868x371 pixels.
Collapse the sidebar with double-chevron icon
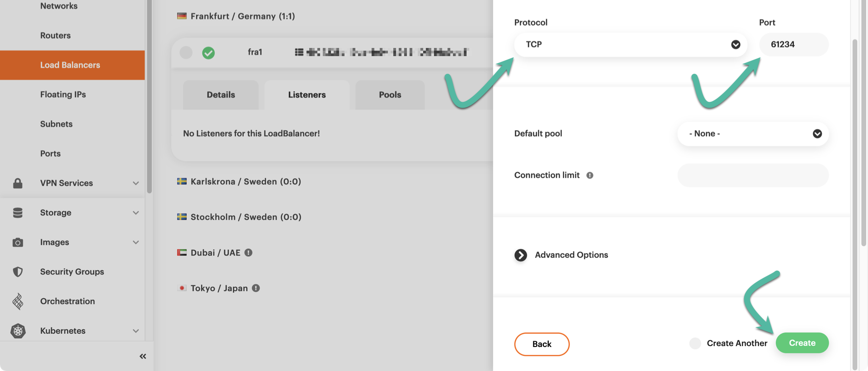click(143, 357)
